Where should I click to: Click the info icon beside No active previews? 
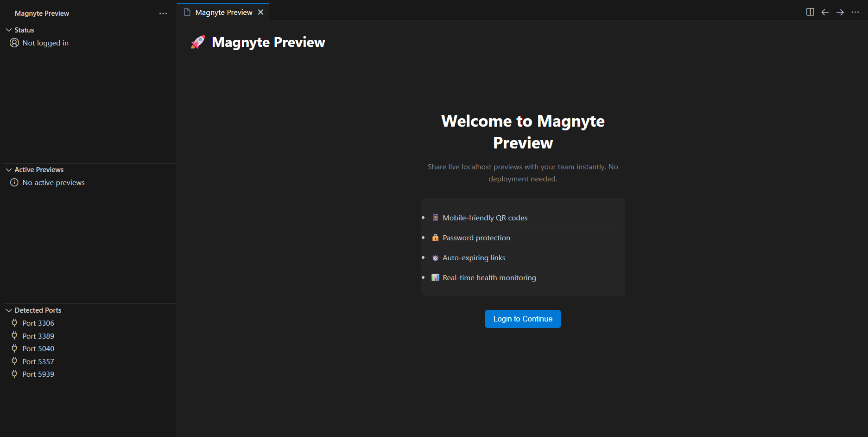(x=14, y=182)
